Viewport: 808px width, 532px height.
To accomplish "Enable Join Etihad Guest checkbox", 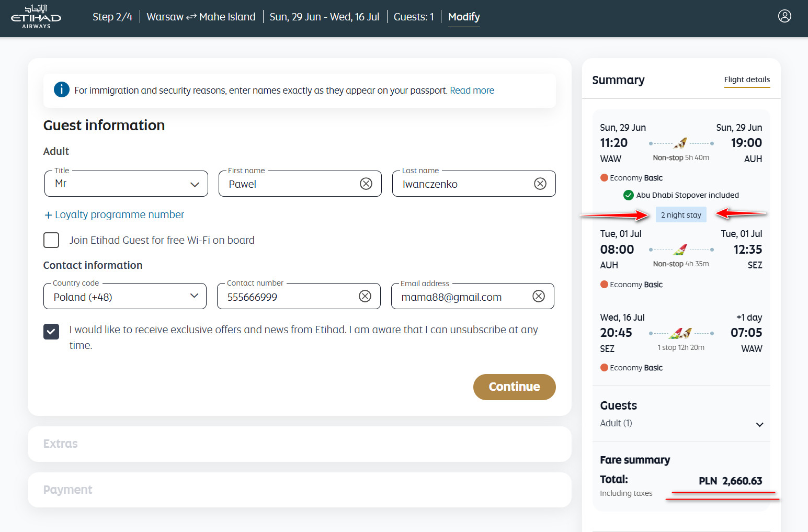I will click(51, 240).
